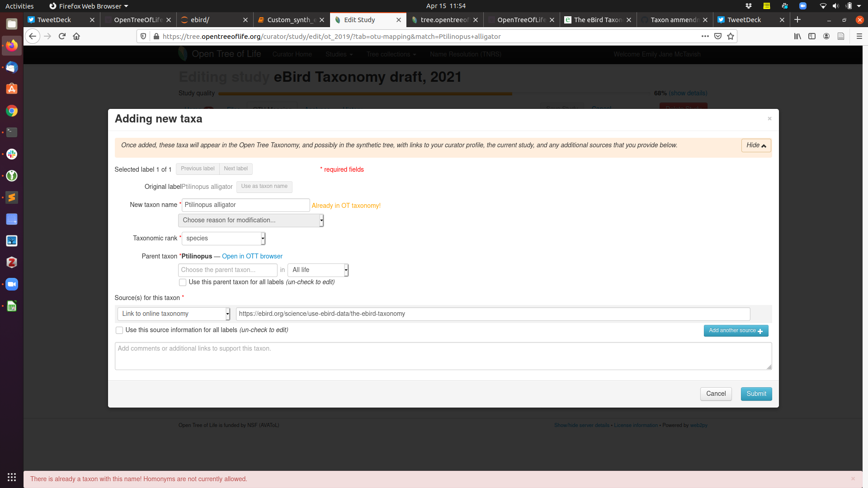Click the Submit button
The width and height of the screenshot is (868, 488).
(x=756, y=394)
